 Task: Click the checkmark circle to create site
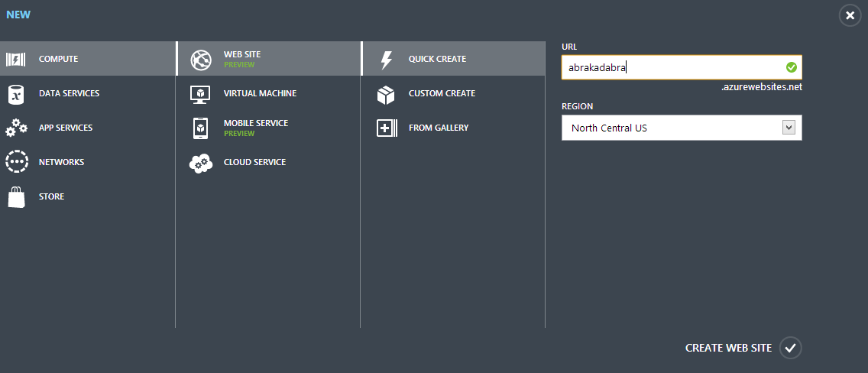click(x=791, y=348)
